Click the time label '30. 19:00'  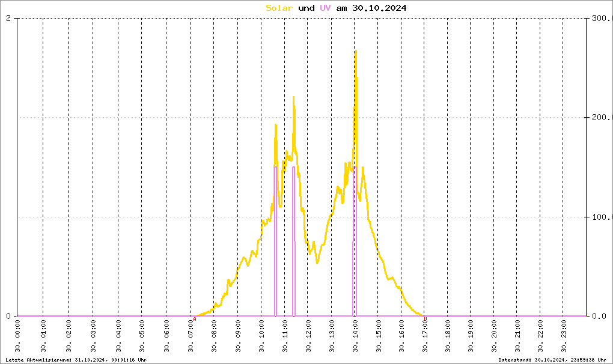(x=471, y=336)
